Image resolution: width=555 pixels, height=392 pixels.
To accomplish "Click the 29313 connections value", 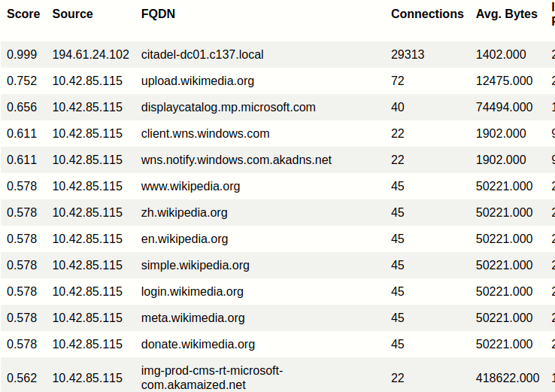I will coord(408,54).
